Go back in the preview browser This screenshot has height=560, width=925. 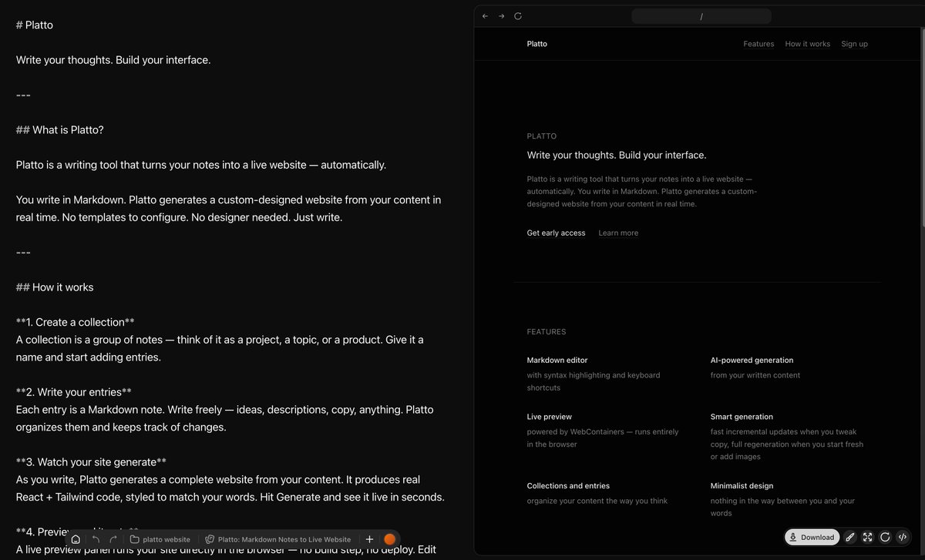485,16
